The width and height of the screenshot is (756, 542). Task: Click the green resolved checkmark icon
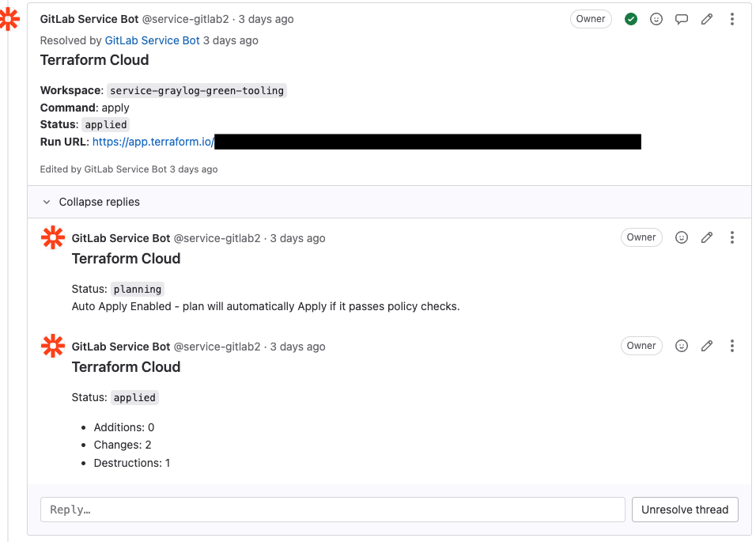coord(630,19)
